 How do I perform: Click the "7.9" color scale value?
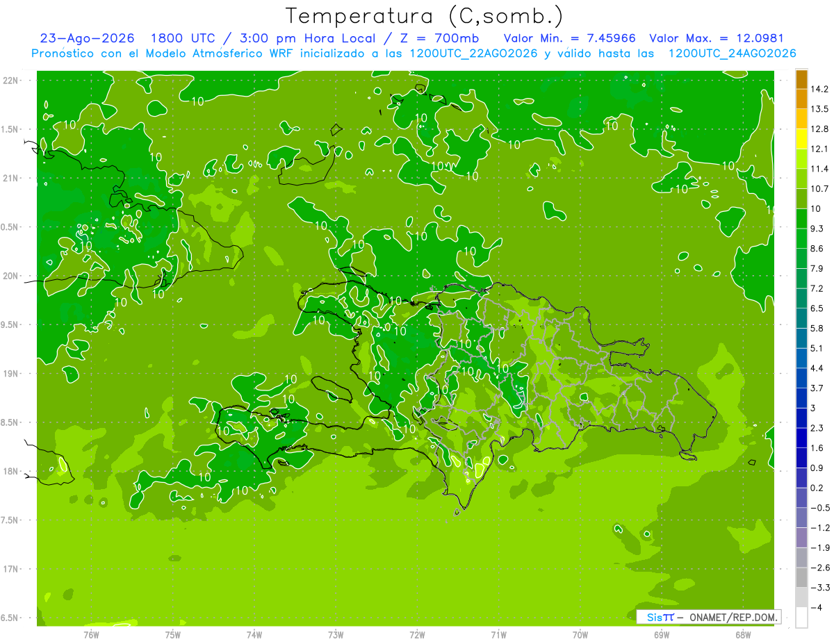(x=817, y=269)
